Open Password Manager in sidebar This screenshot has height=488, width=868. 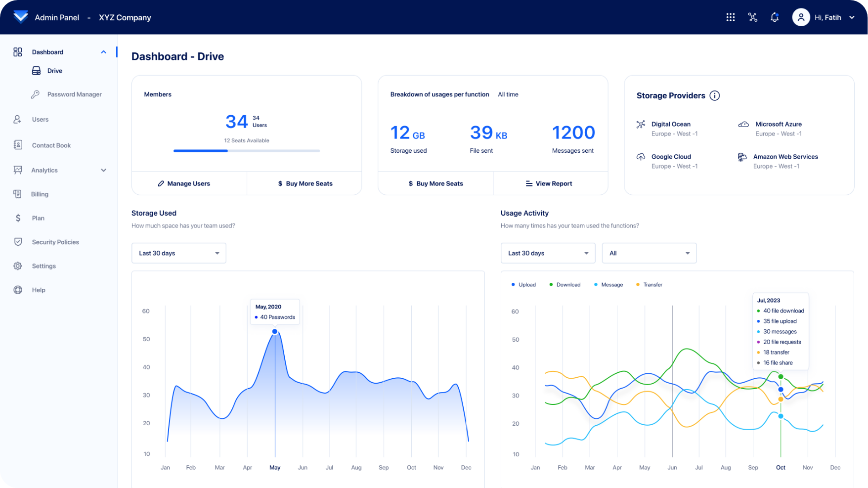(74, 94)
